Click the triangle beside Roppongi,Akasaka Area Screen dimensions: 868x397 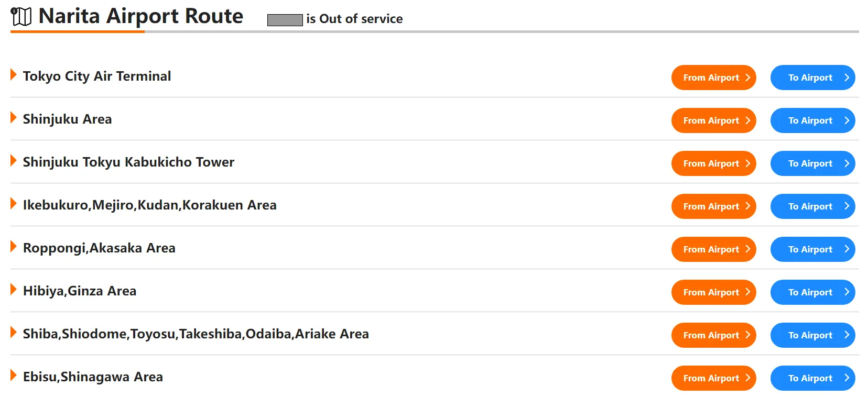click(14, 247)
